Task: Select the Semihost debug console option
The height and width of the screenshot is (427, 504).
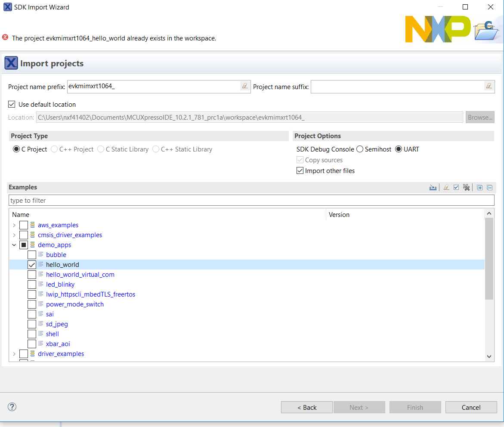Action: (360, 149)
